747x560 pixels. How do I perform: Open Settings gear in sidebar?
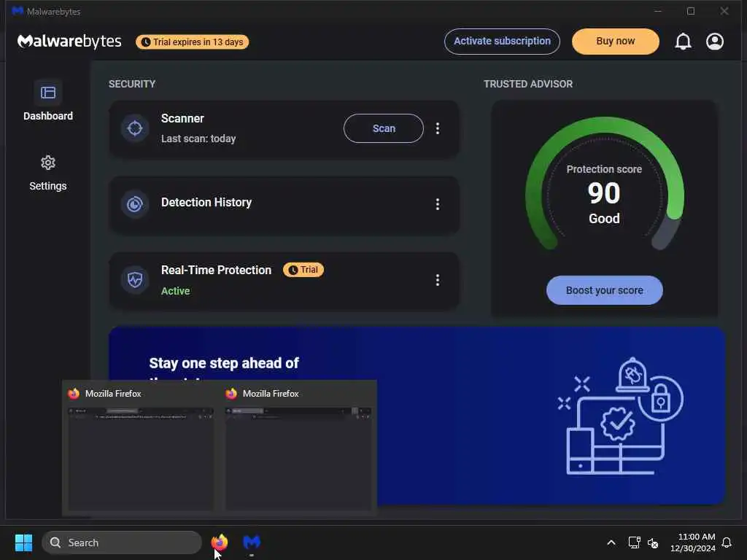coord(48,163)
